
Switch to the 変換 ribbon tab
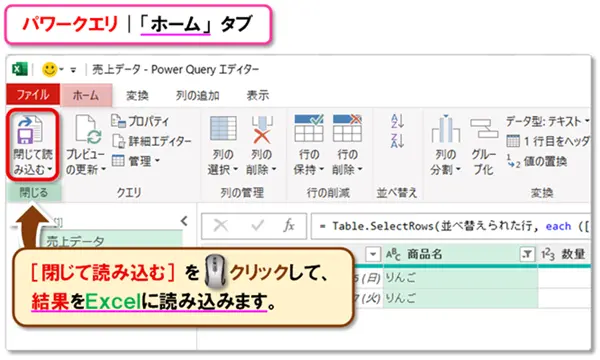[x=137, y=95]
